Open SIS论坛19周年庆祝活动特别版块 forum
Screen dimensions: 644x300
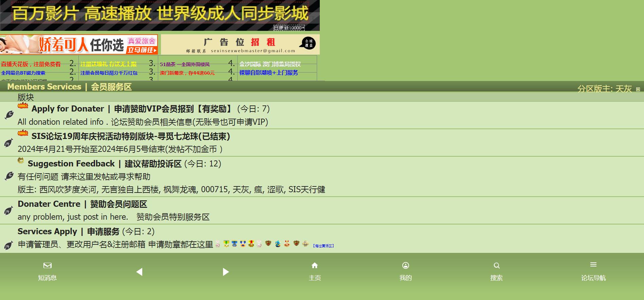click(131, 136)
